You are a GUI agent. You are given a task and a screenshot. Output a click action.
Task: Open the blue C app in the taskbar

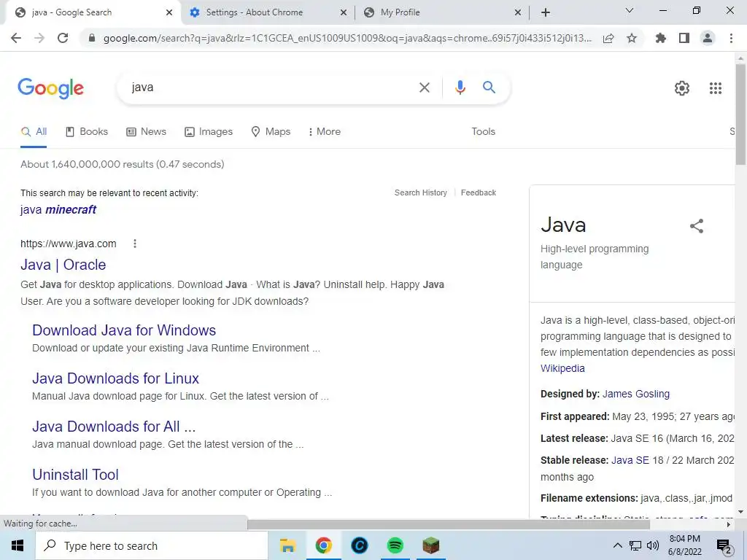coord(359,545)
